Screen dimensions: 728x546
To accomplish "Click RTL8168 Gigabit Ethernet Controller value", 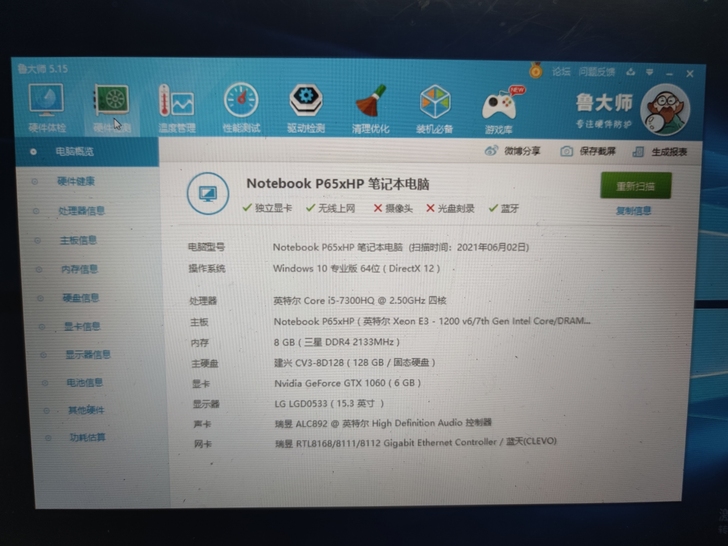I will [x=416, y=442].
